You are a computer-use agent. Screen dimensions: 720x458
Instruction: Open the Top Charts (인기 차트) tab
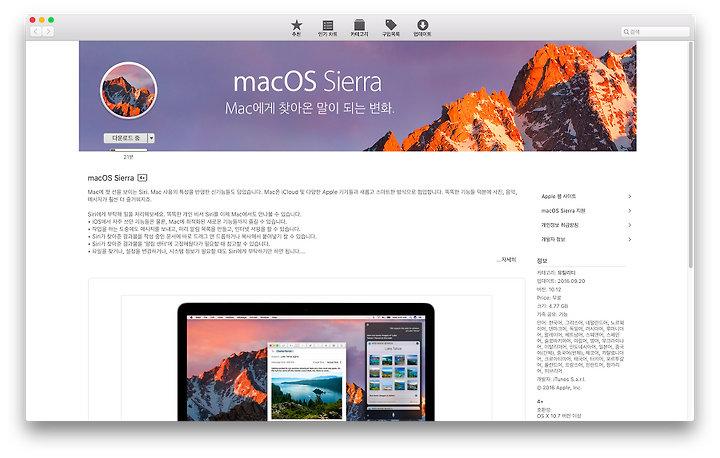tap(327, 28)
